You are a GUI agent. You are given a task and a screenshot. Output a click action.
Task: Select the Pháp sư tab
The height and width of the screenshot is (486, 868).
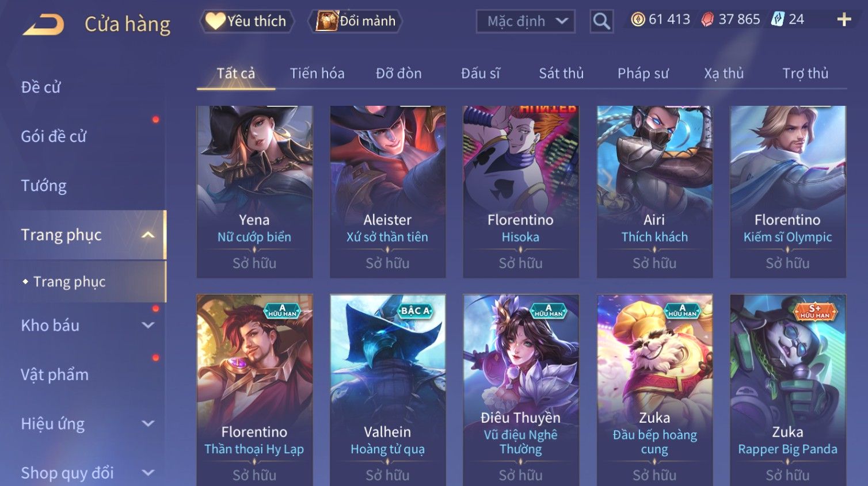point(643,74)
